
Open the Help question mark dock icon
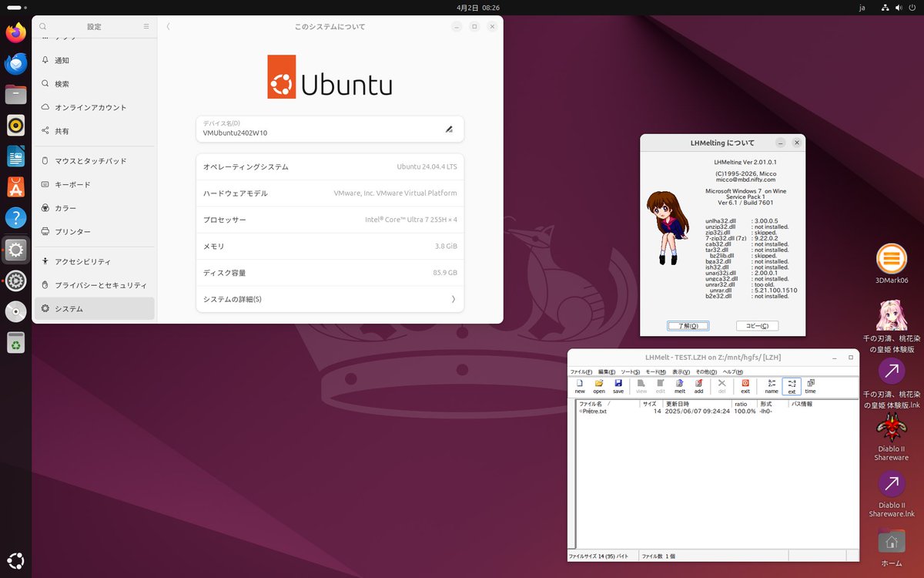point(15,218)
